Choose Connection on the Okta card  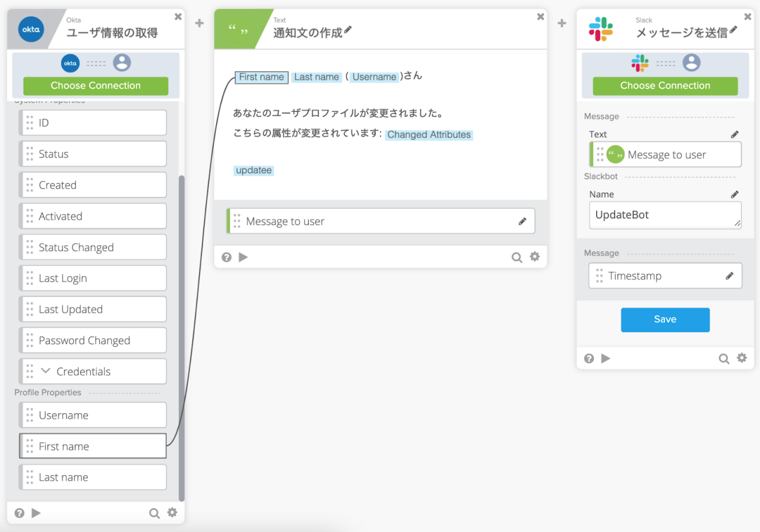(96, 85)
